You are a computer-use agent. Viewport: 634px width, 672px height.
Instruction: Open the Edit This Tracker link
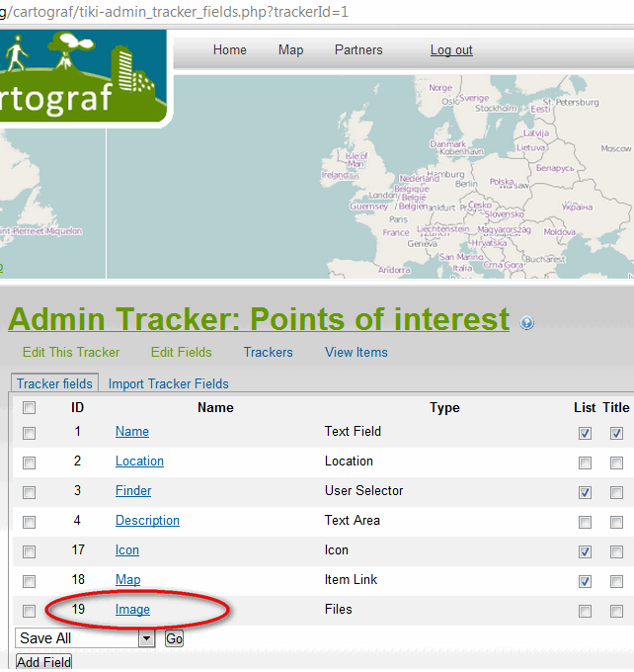pos(71,352)
